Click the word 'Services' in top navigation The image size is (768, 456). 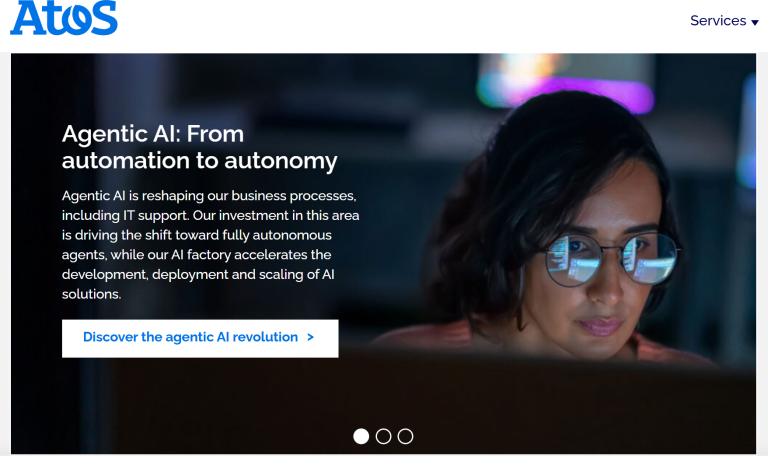[x=718, y=21]
